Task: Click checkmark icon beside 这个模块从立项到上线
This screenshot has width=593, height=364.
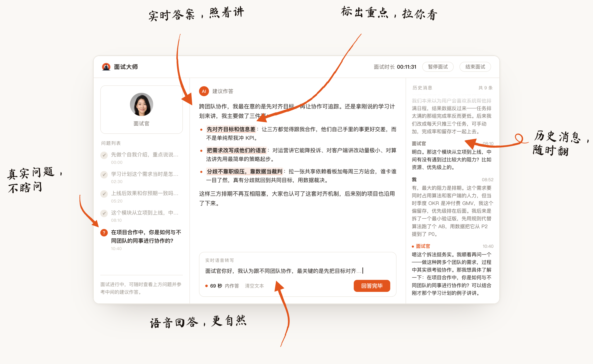Action: click(104, 213)
